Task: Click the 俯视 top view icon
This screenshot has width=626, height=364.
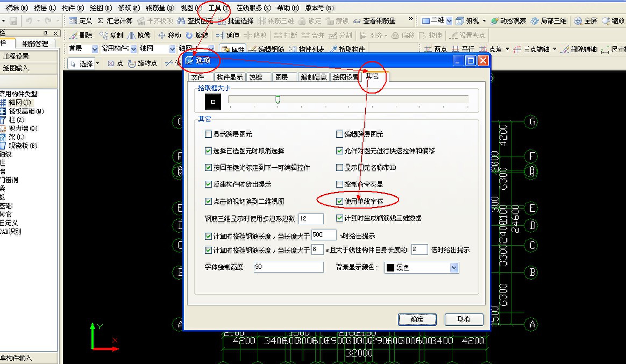Action: click(x=467, y=21)
